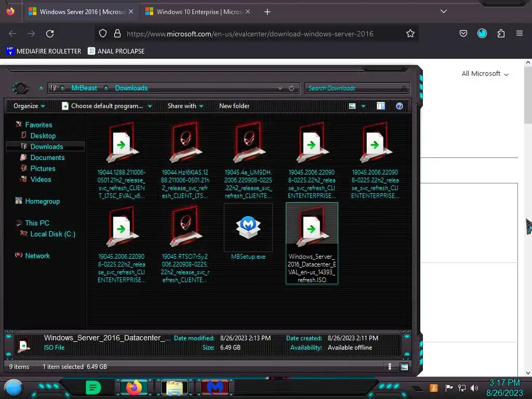Open Firefox account profile icon
Image resolution: width=532 pixels, height=399 pixels.
482,33
